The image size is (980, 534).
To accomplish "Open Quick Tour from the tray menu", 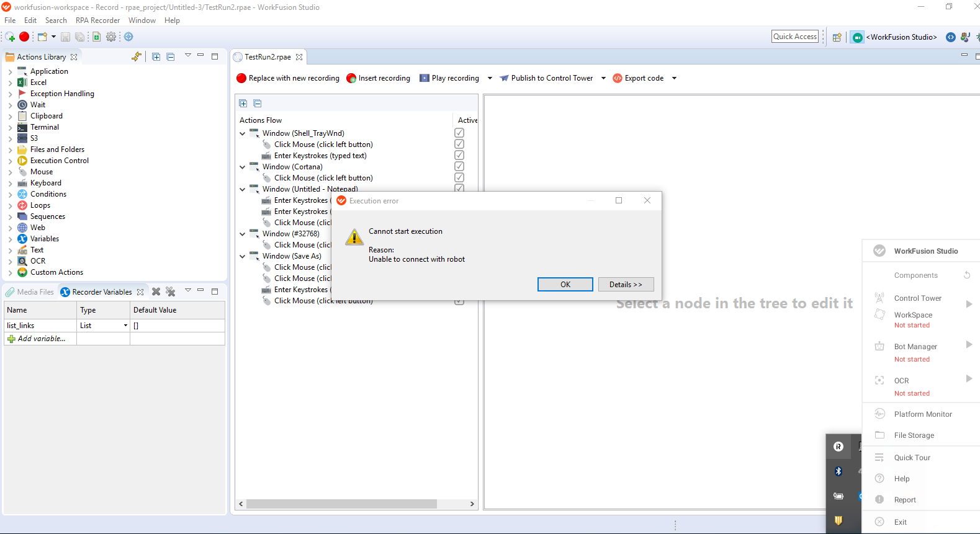I will tap(912, 458).
